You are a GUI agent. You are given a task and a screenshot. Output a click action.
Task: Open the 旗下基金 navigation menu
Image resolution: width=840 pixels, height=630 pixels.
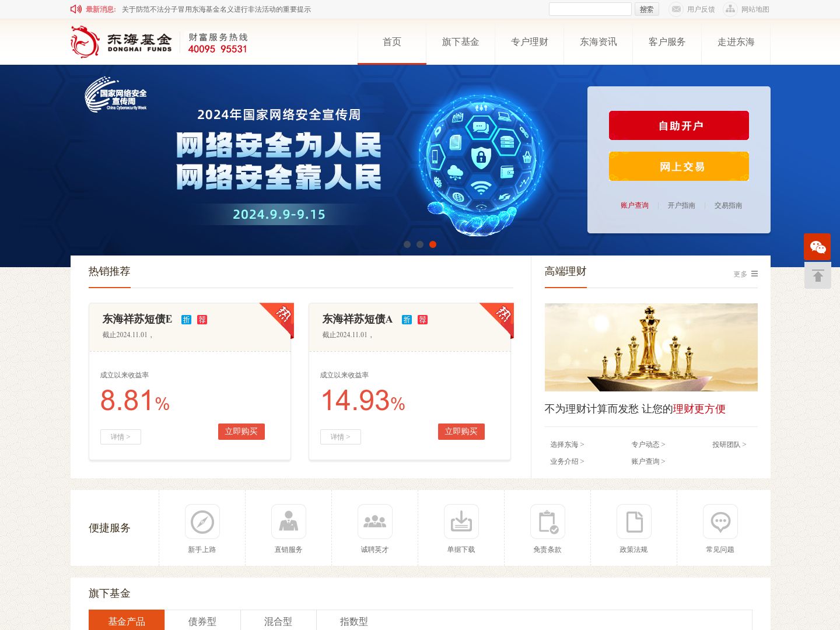(x=460, y=42)
